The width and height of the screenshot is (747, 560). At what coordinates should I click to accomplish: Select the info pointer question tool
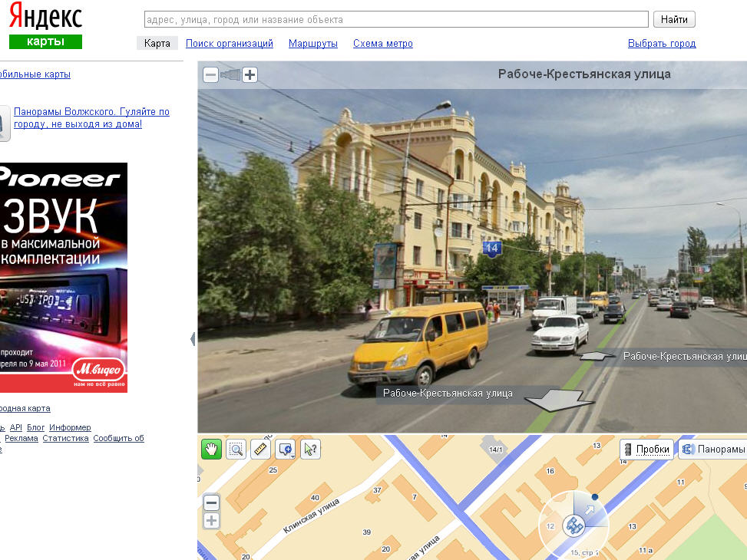coord(311,449)
